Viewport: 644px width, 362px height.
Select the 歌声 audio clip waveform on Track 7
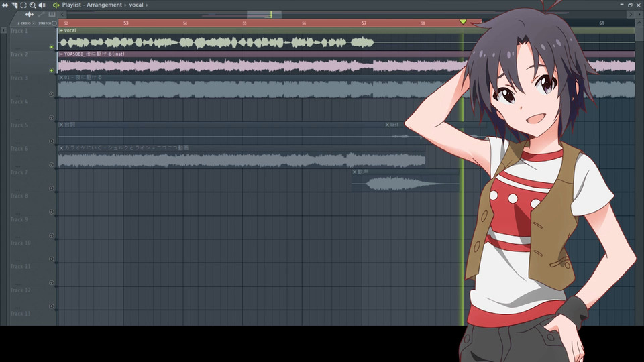tap(406, 184)
